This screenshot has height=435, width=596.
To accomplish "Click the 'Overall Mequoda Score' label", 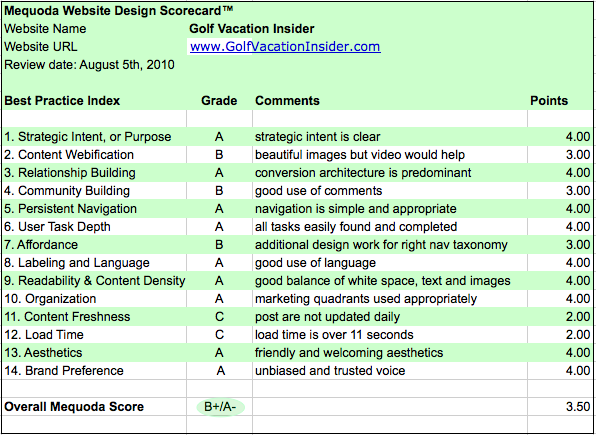I will (74, 406).
